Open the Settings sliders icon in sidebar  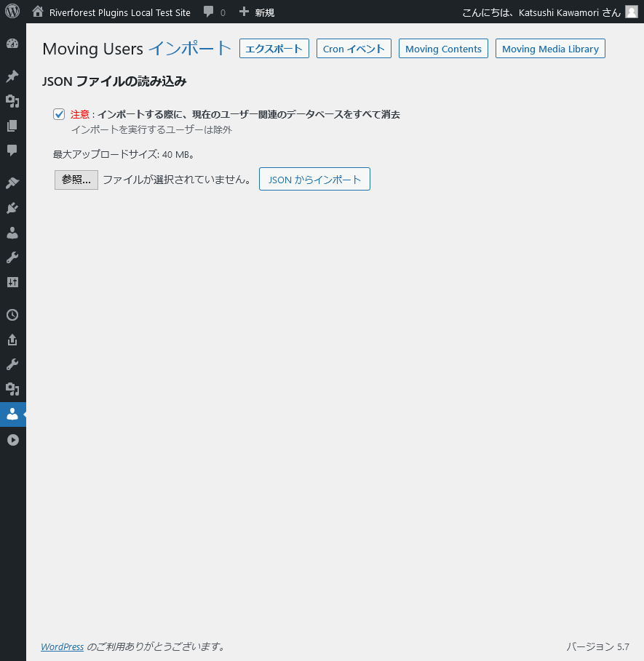click(12, 282)
